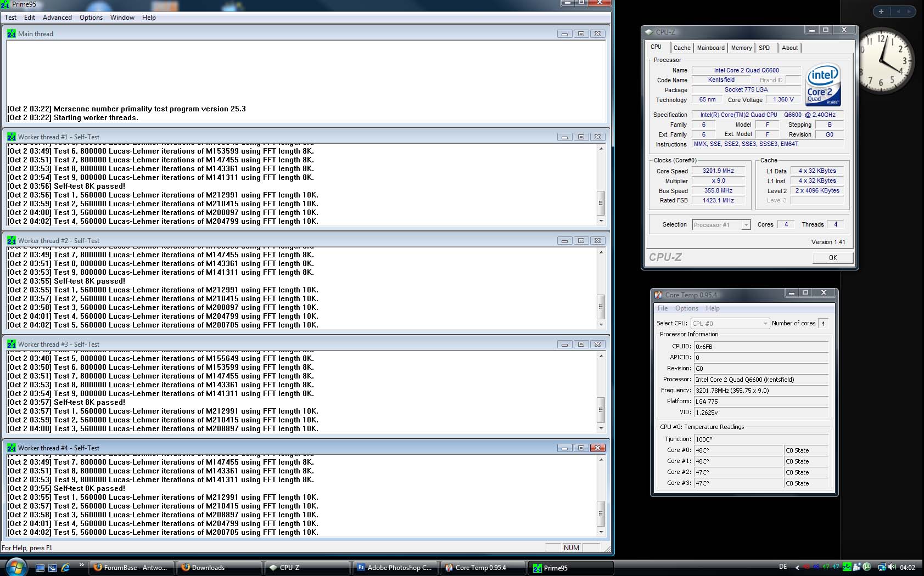Open the Edit menu in Prime95

[x=30, y=18]
